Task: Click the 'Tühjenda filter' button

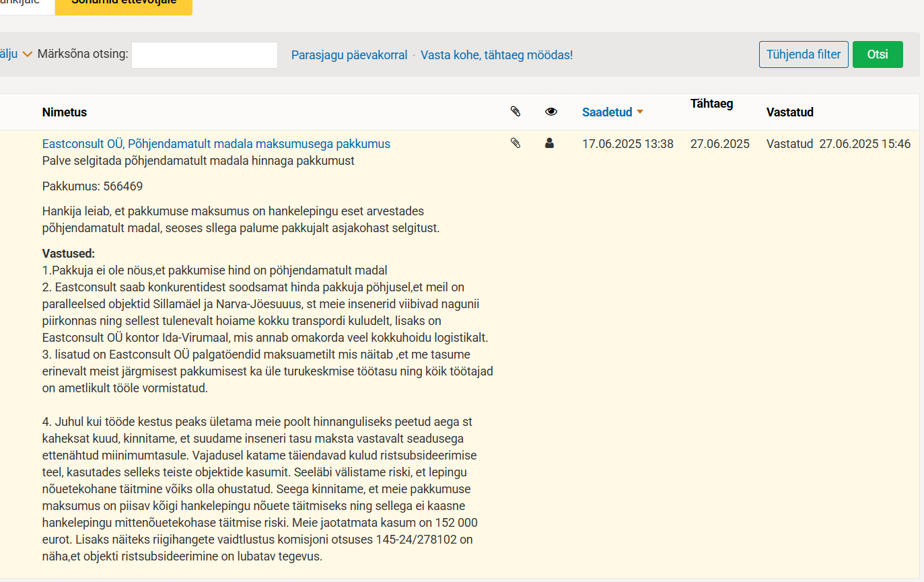Action: (804, 54)
